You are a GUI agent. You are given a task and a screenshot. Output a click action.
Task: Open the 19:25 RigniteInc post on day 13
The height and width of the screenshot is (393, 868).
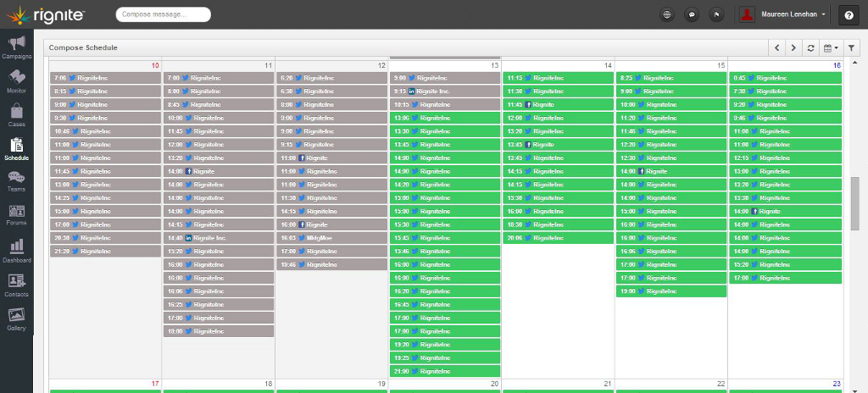[444, 358]
